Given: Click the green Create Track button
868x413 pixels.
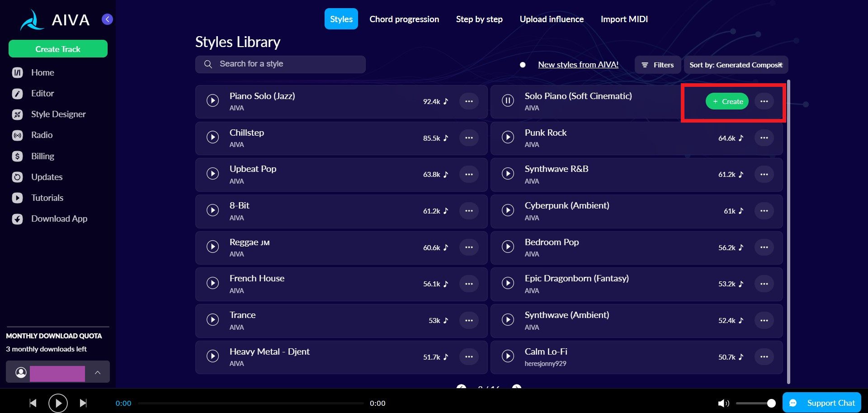Looking at the screenshot, I should pyautogui.click(x=58, y=49).
